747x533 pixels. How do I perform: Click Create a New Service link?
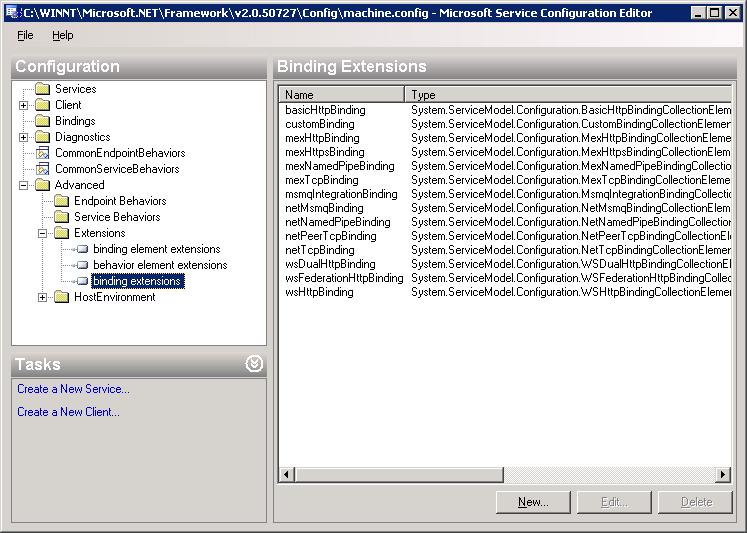pyautogui.click(x=73, y=389)
